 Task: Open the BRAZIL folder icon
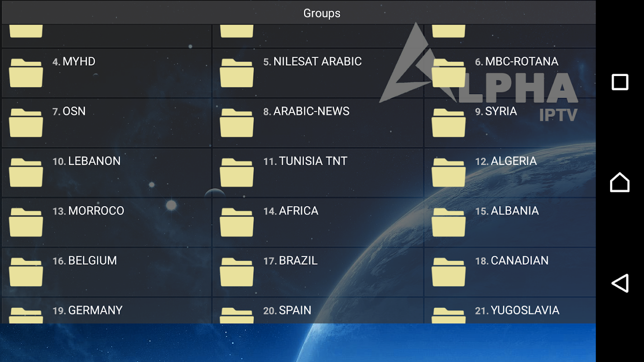pyautogui.click(x=237, y=272)
